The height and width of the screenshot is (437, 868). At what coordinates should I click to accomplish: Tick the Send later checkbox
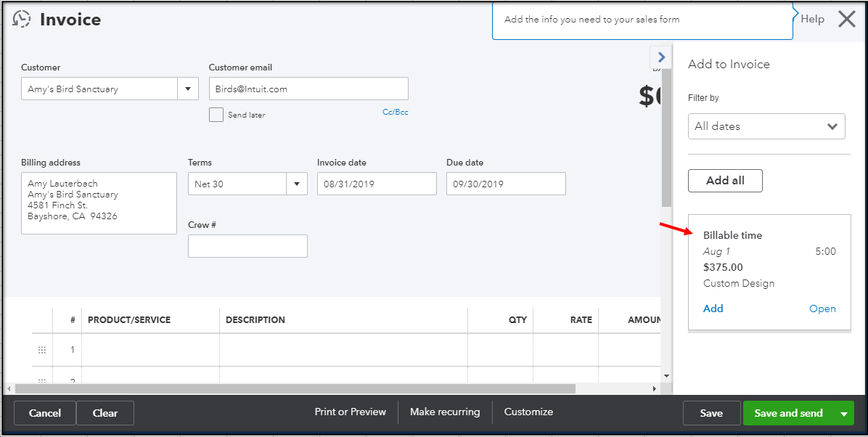216,115
